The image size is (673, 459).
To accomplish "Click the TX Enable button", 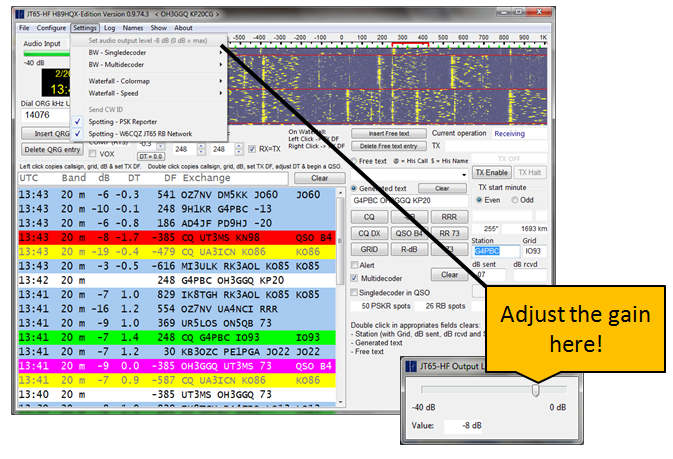I will coord(491,172).
